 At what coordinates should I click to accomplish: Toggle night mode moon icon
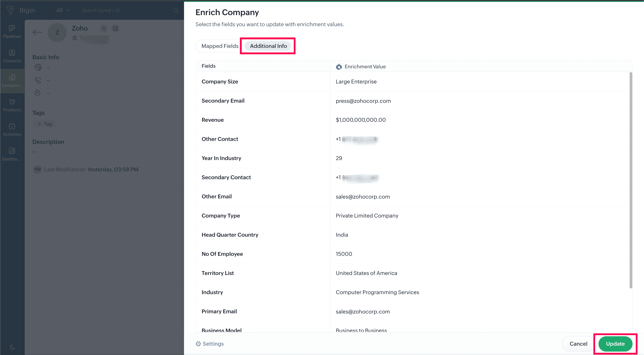12,347
